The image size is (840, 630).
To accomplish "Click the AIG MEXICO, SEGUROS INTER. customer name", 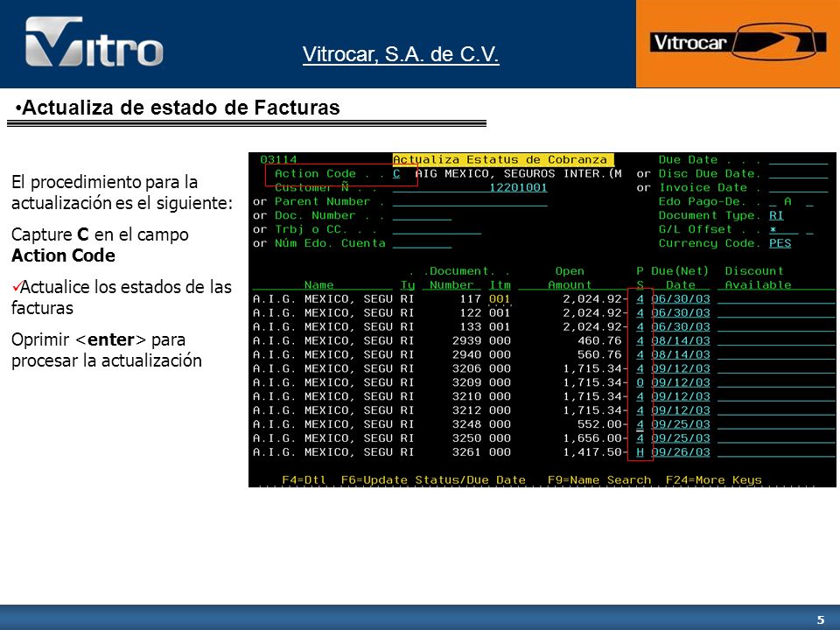I will point(518,173).
